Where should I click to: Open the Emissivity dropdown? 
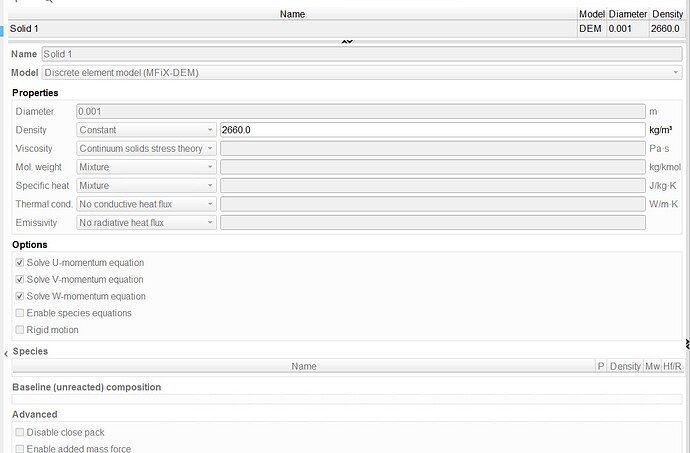pos(146,222)
